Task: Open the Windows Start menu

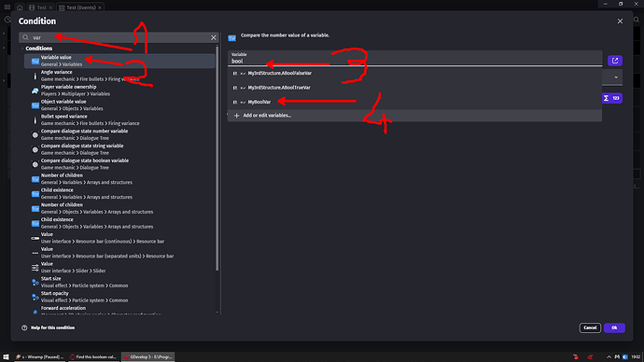Action: (x=6, y=357)
